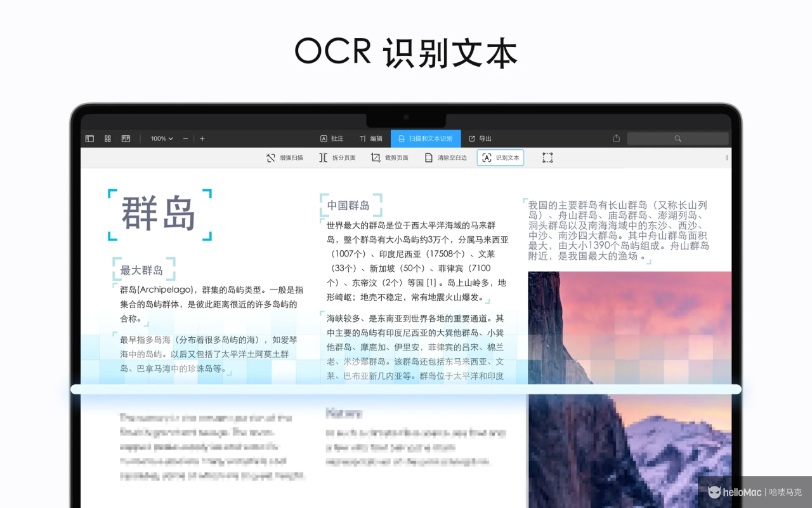Zoom in with the plus icon

[x=202, y=138]
